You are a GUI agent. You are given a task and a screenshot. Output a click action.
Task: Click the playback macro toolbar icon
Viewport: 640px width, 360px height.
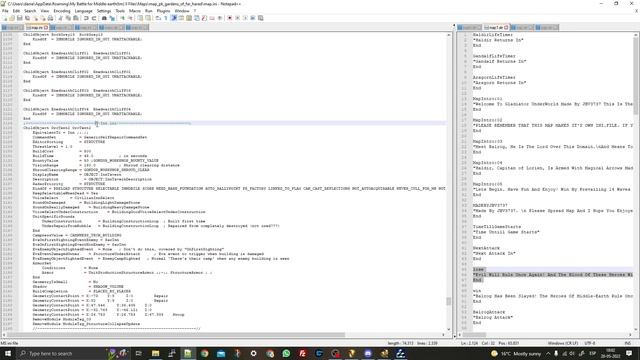[x=245, y=18]
